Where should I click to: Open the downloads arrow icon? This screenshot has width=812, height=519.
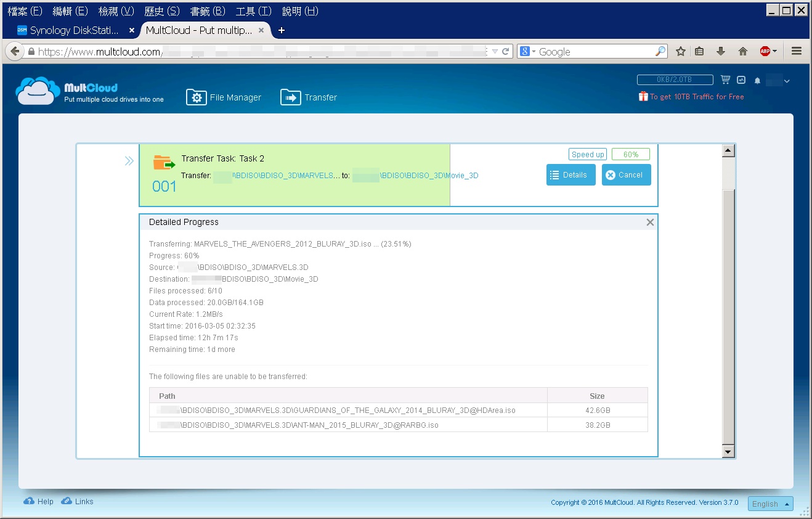coord(720,52)
